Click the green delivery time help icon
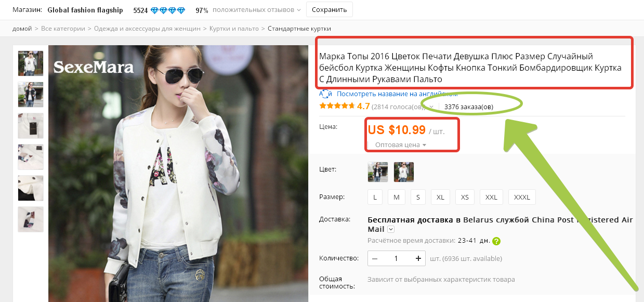Viewport: 644px width, 302px height. 496,241
